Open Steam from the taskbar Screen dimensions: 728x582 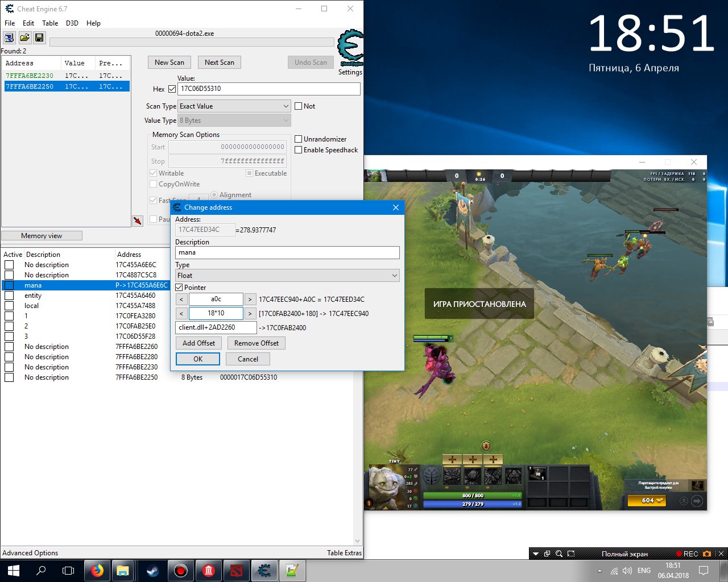(152, 571)
